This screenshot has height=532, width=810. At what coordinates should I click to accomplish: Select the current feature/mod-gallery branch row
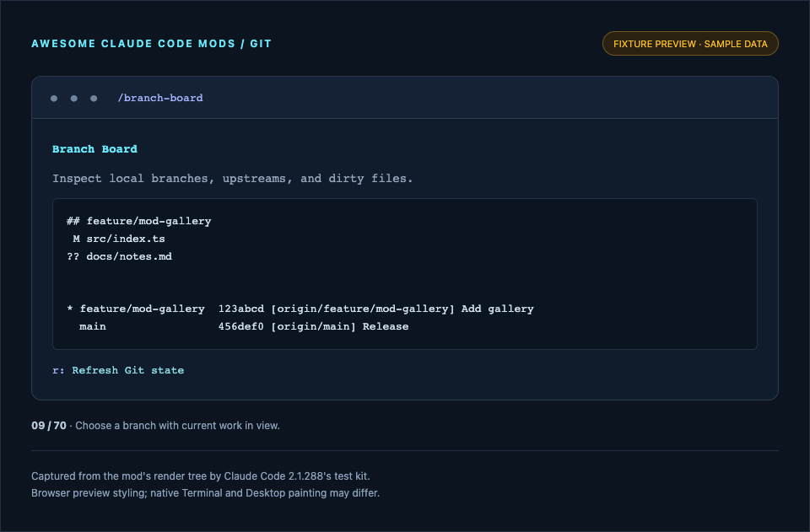300,309
